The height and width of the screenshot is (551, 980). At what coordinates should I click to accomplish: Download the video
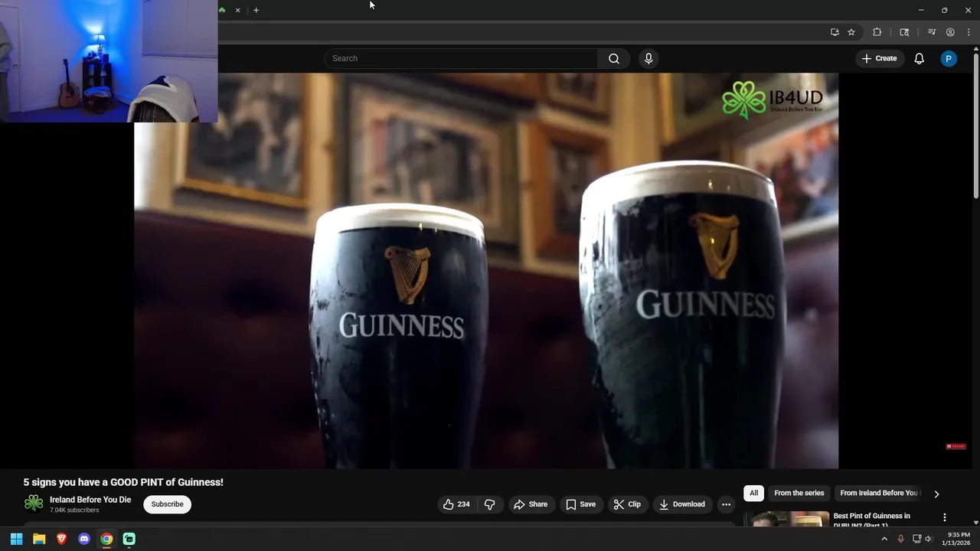click(681, 504)
